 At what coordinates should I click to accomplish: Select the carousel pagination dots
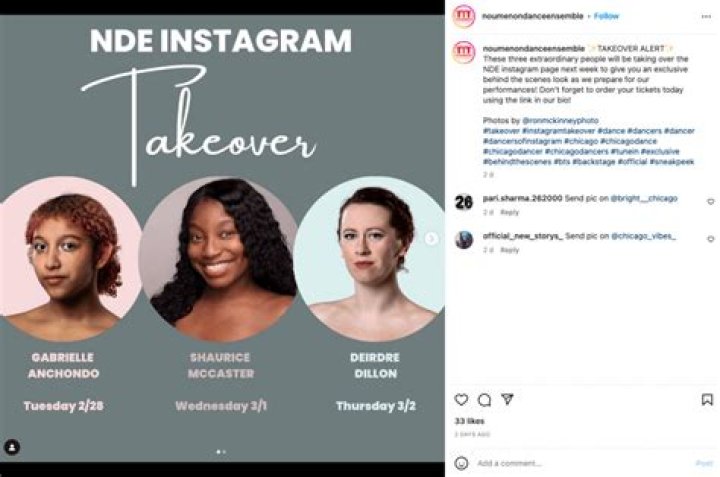click(x=221, y=451)
